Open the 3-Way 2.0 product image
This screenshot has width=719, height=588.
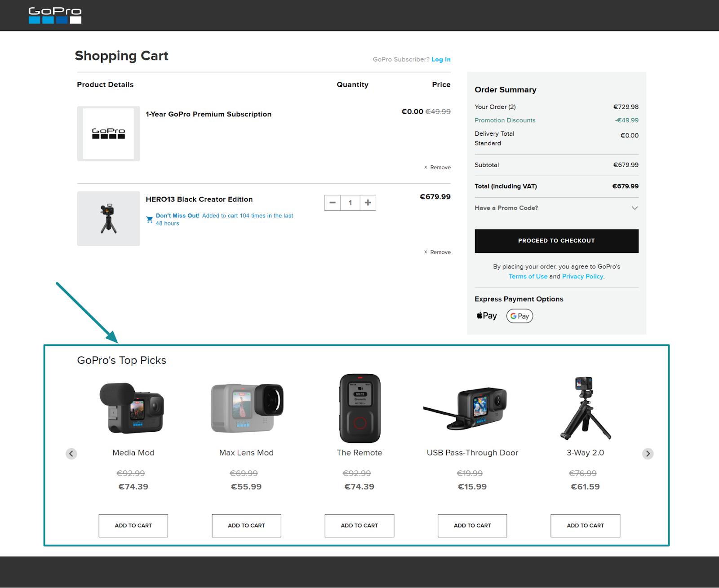[585, 408]
